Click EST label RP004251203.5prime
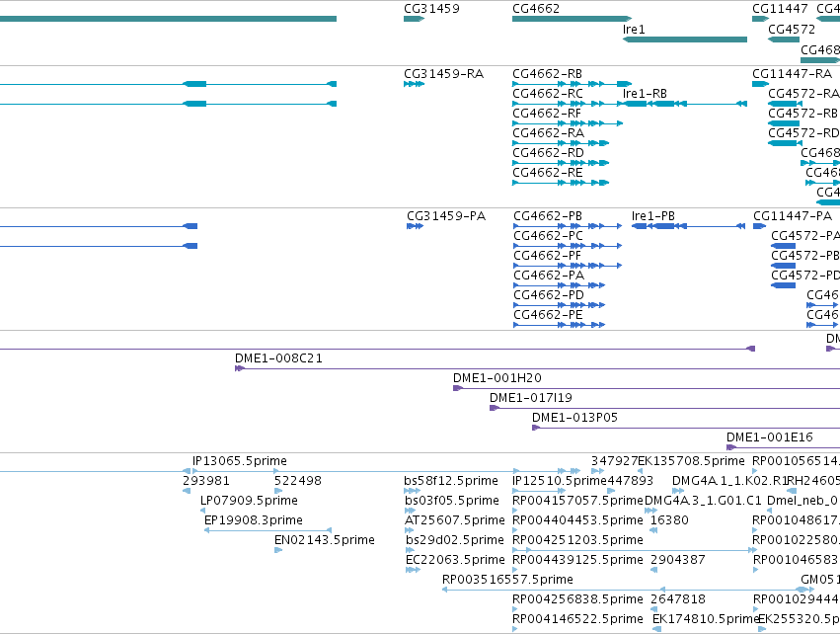The image size is (840, 634). tap(577, 541)
